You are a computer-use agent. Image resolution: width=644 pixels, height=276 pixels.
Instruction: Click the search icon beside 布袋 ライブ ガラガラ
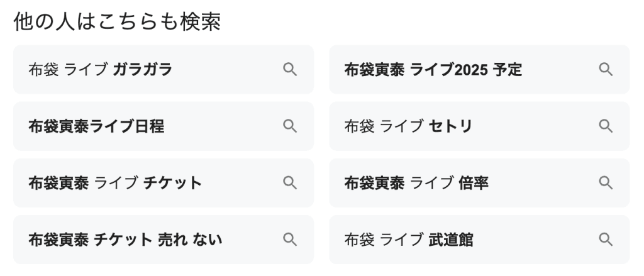[x=289, y=70]
